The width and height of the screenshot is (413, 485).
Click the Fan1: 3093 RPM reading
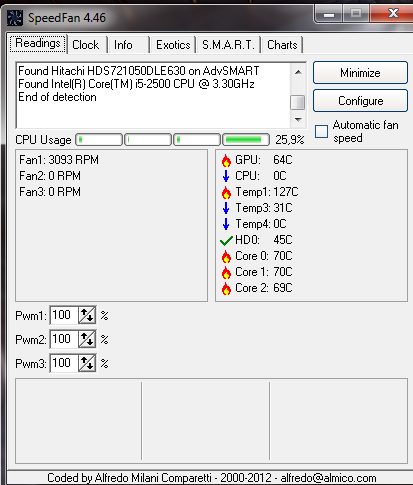pyautogui.click(x=59, y=160)
